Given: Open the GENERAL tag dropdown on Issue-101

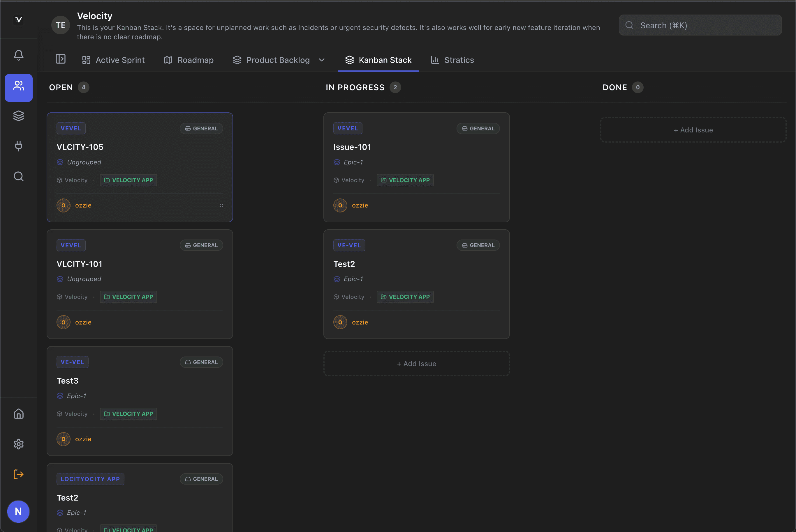Looking at the screenshot, I should pos(478,128).
